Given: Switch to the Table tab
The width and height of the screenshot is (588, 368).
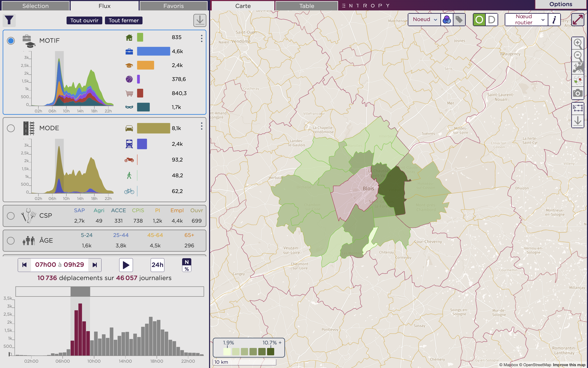Looking at the screenshot, I should (x=307, y=6).
